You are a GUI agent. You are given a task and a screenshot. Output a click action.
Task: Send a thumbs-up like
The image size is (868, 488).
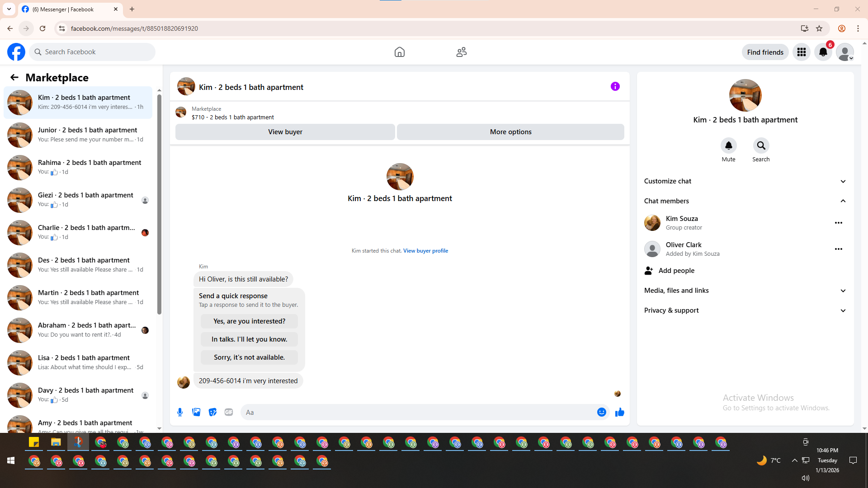coord(619,412)
